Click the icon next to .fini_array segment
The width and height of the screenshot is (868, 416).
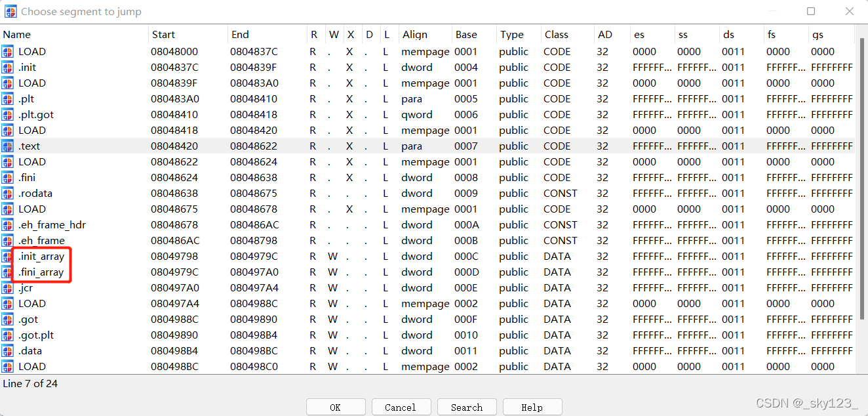coord(8,272)
